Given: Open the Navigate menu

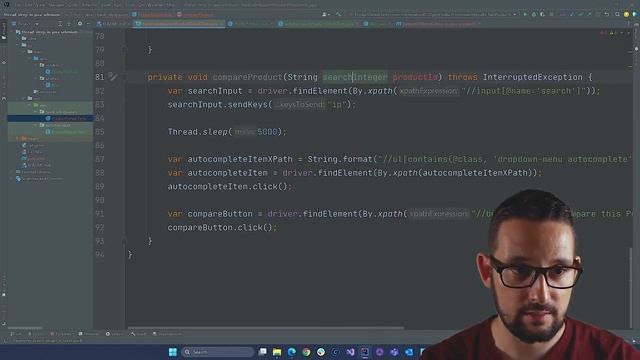Looking at the screenshot, I should [56, 5].
